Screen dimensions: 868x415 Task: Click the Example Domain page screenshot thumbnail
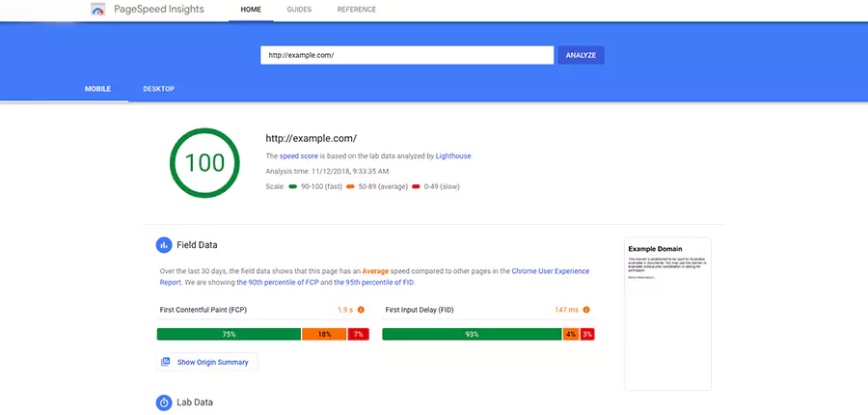667,315
